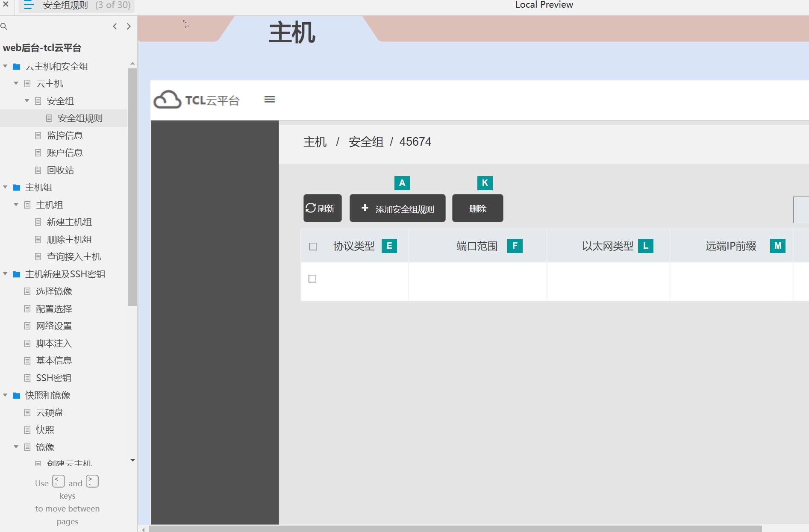The image size is (809, 532).
Task: Open the pages list menu icon
Action: click(29, 5)
